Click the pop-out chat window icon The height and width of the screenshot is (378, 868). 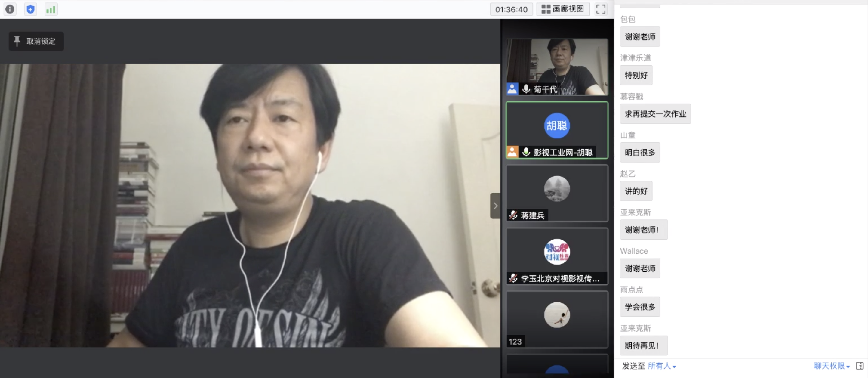pyautogui.click(x=860, y=366)
